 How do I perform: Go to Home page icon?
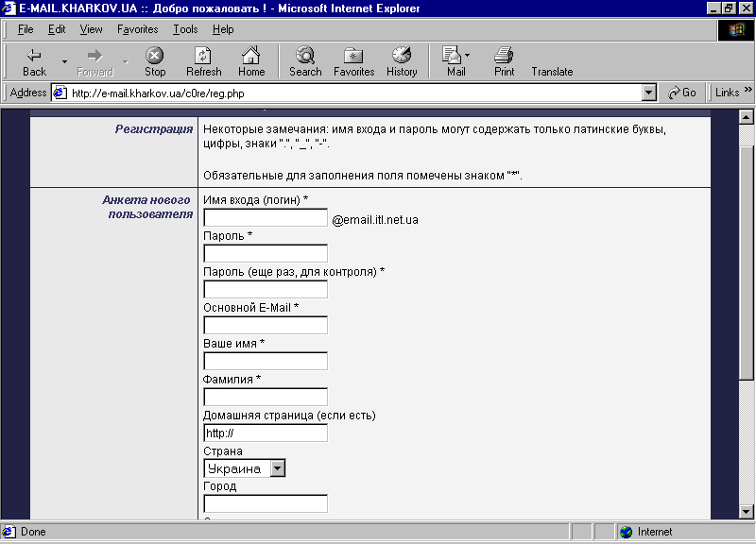(x=250, y=56)
